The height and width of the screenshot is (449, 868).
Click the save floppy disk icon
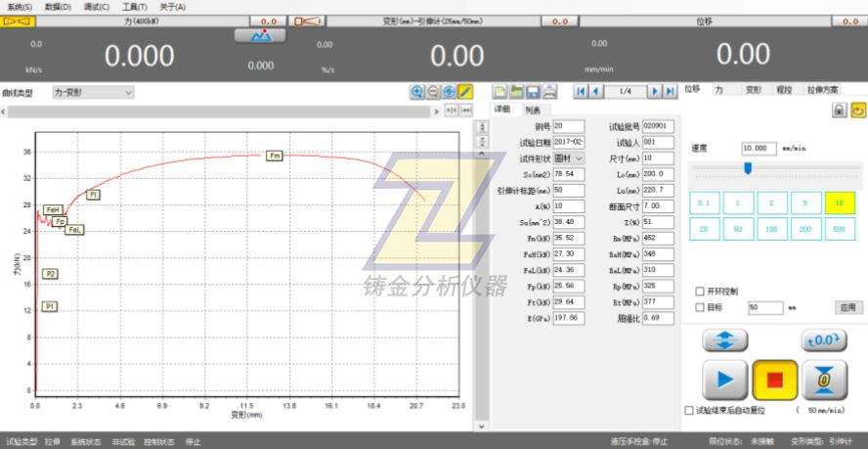(x=533, y=92)
